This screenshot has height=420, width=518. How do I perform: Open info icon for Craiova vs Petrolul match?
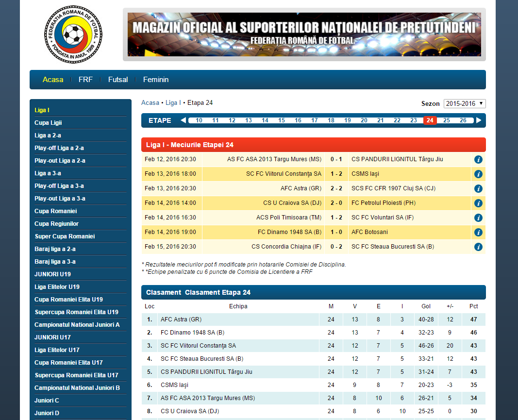tap(478, 203)
